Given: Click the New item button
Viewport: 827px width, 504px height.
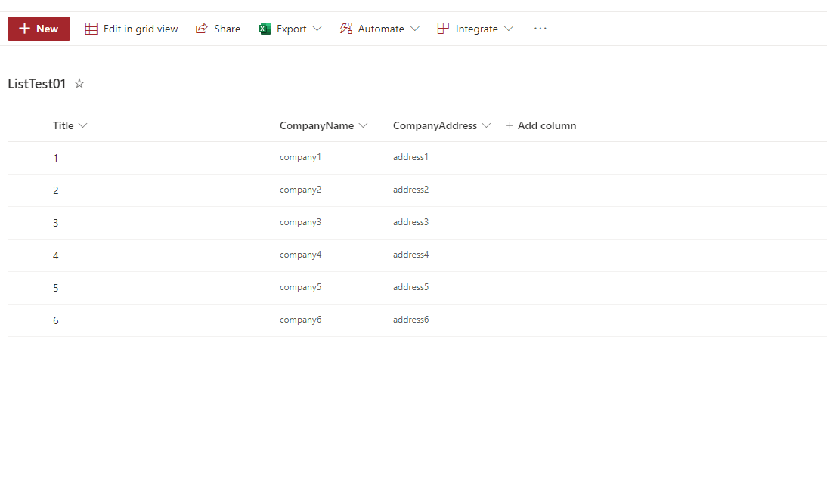Looking at the screenshot, I should (x=39, y=29).
